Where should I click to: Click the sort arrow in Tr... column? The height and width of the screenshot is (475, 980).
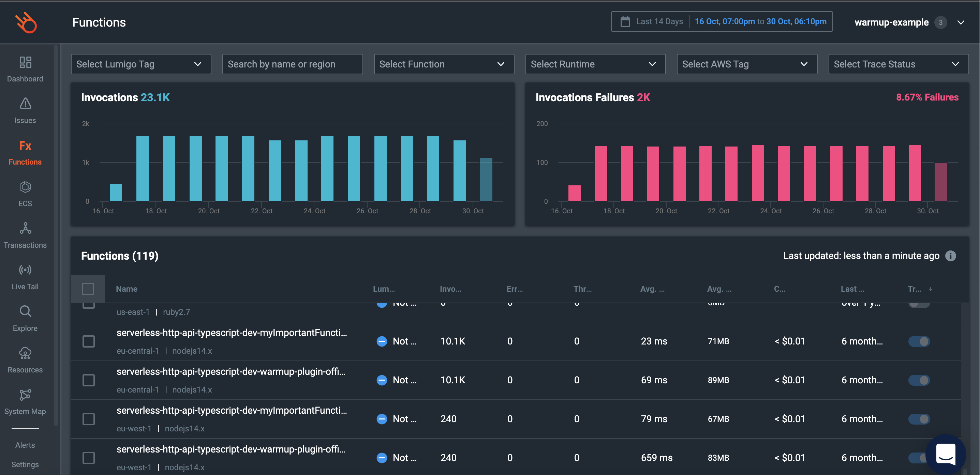pyautogui.click(x=930, y=289)
